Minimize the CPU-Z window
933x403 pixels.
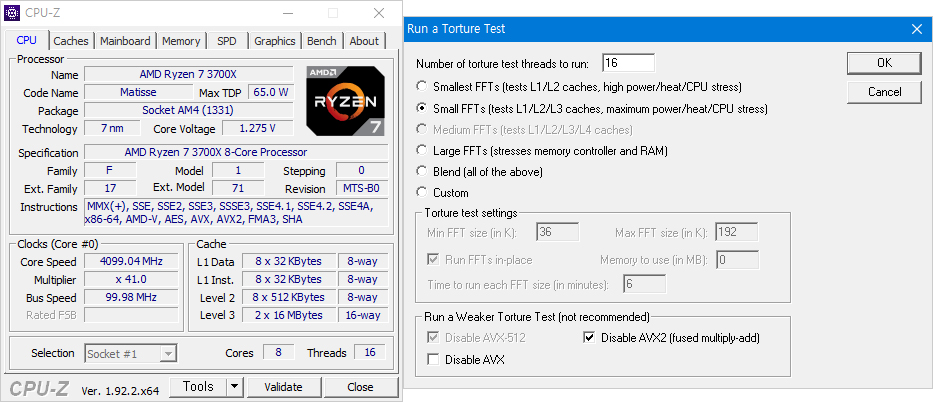[x=288, y=13]
